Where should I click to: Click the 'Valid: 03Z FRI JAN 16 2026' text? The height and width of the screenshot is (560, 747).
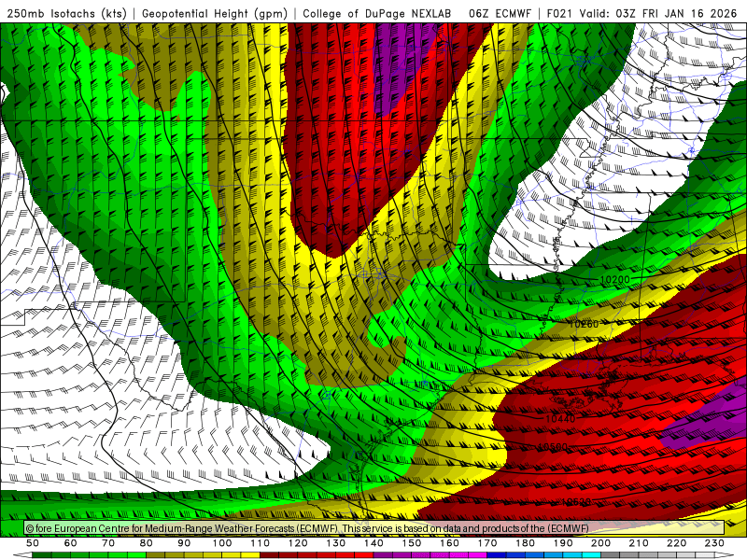pyautogui.click(x=658, y=13)
